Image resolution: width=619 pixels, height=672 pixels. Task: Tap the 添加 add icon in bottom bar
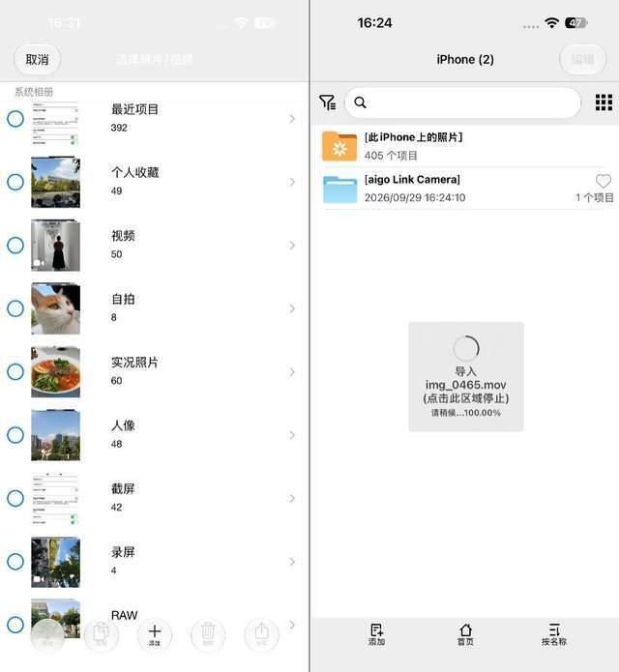coord(376,634)
